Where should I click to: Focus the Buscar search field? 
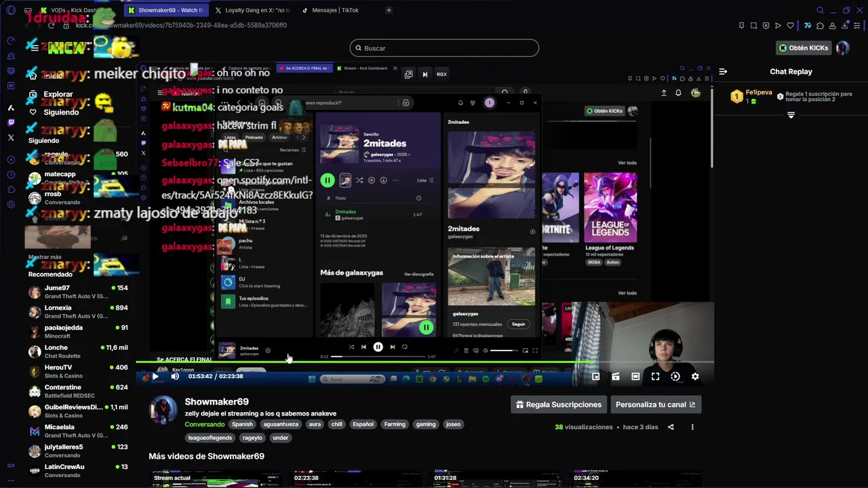tap(444, 48)
